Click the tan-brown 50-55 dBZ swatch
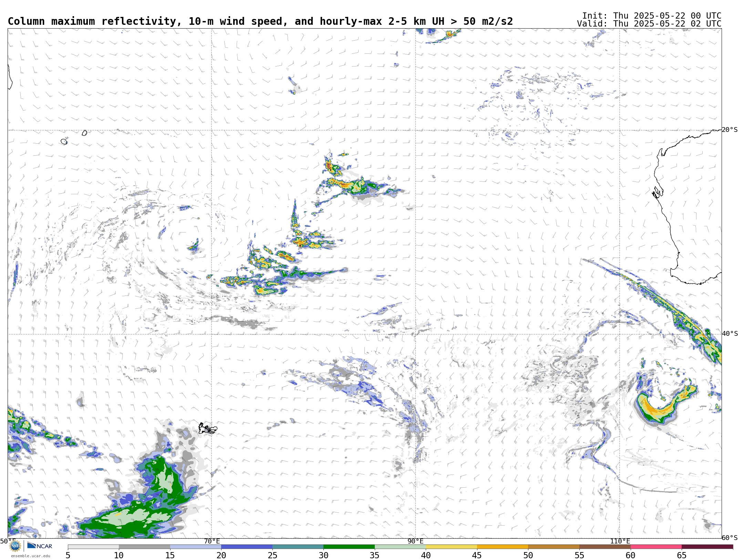The width and height of the screenshot is (744, 560). click(554, 547)
